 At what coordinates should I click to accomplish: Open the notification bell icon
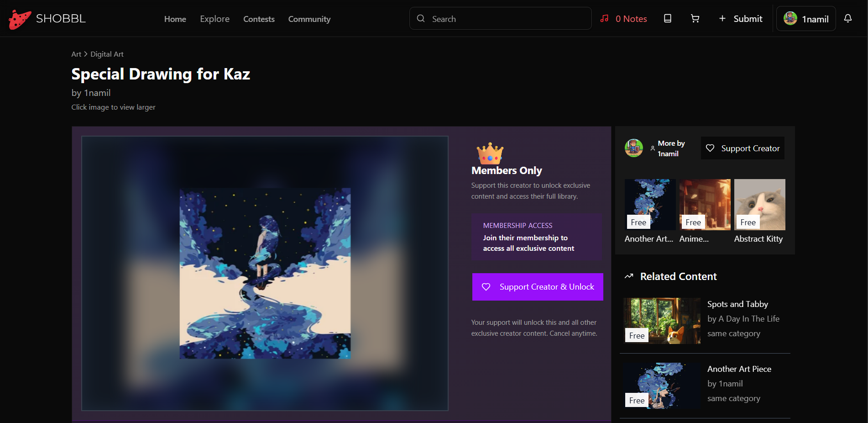(x=847, y=18)
